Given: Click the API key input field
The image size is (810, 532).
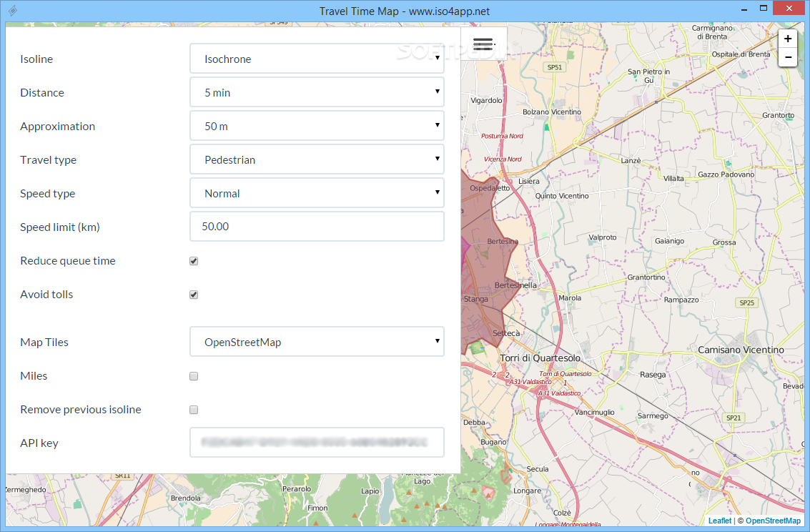Looking at the screenshot, I should (317, 442).
